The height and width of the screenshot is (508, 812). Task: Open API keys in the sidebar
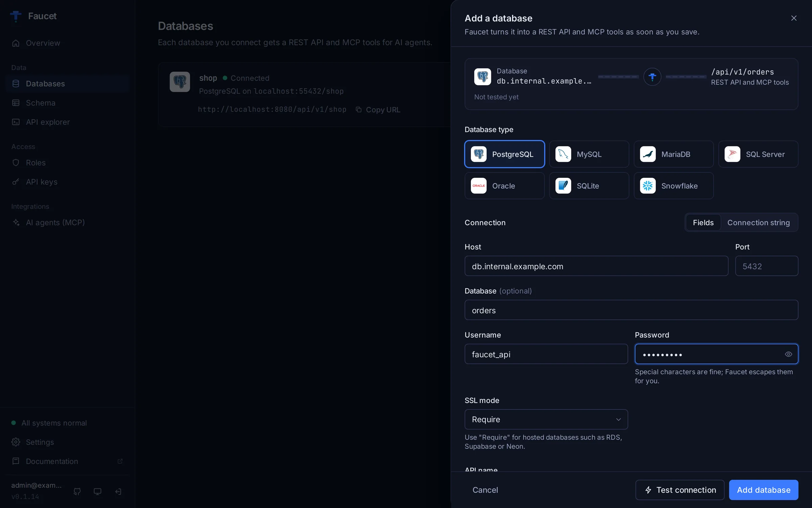pyautogui.click(x=68, y=182)
